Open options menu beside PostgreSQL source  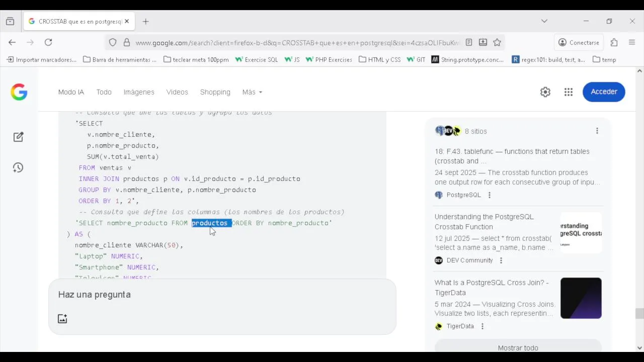click(490, 195)
